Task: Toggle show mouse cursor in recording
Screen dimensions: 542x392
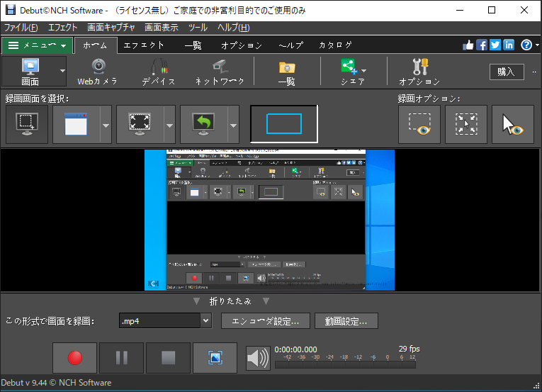Action: tap(513, 125)
